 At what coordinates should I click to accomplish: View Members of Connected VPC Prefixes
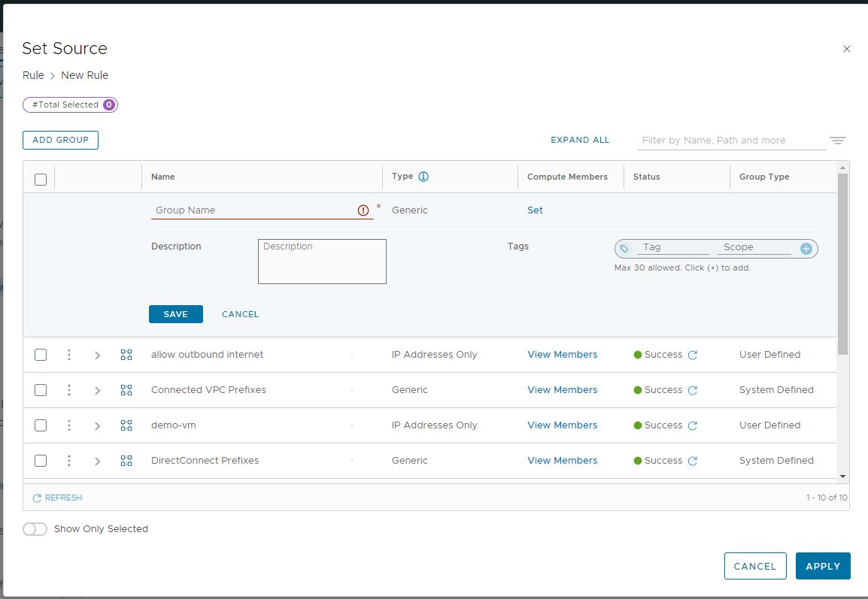click(x=562, y=390)
